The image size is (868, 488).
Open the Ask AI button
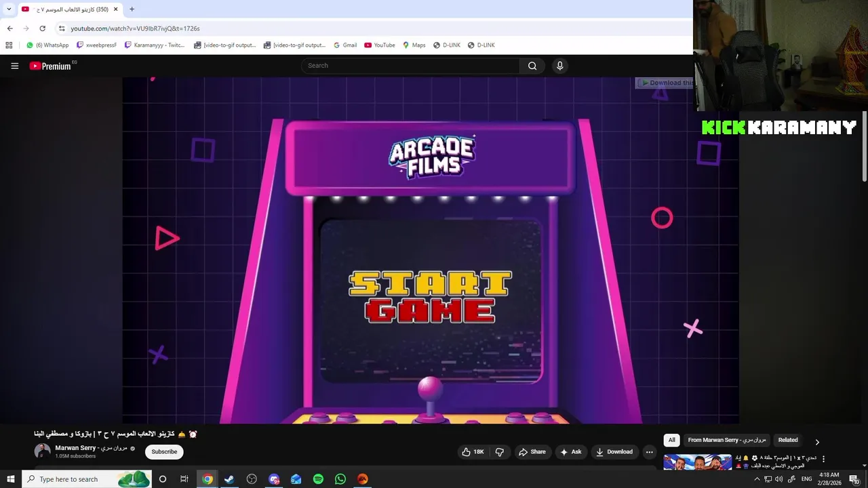click(x=570, y=452)
